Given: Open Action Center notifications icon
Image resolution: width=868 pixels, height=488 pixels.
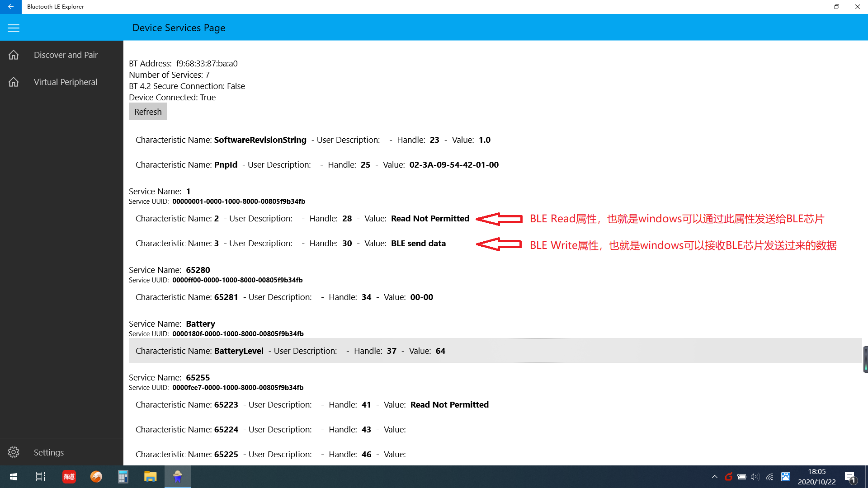Looking at the screenshot, I should (850, 477).
